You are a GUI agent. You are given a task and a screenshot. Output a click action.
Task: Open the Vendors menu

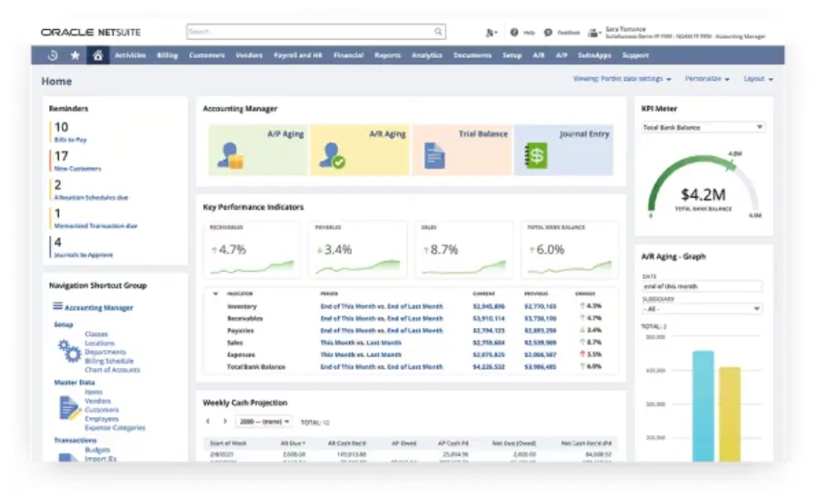pos(248,55)
